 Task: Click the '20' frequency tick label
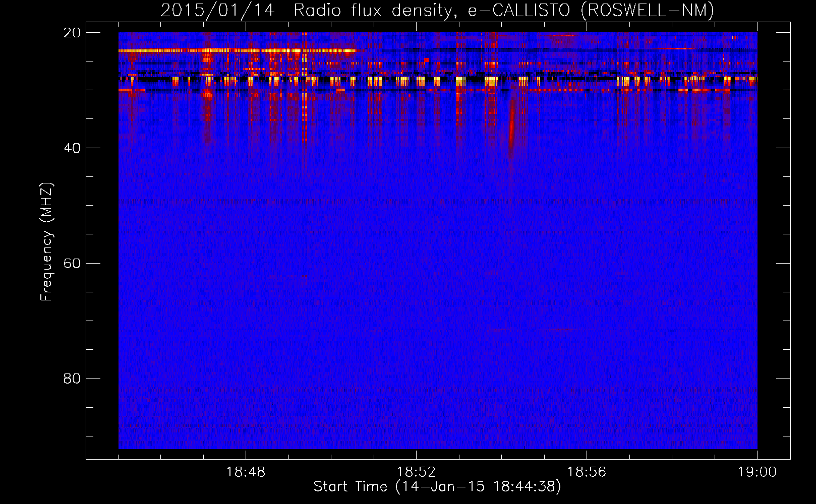pos(72,33)
